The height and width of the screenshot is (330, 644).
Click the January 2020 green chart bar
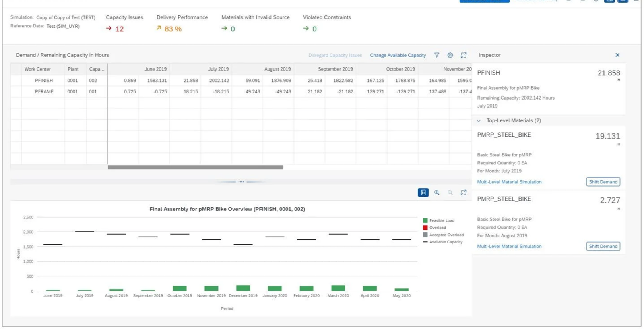pyautogui.click(x=275, y=288)
